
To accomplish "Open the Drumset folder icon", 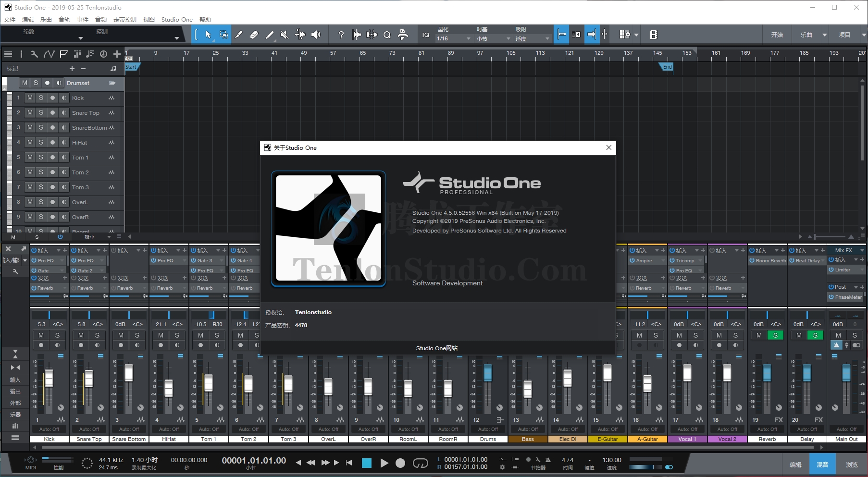I will click(112, 83).
